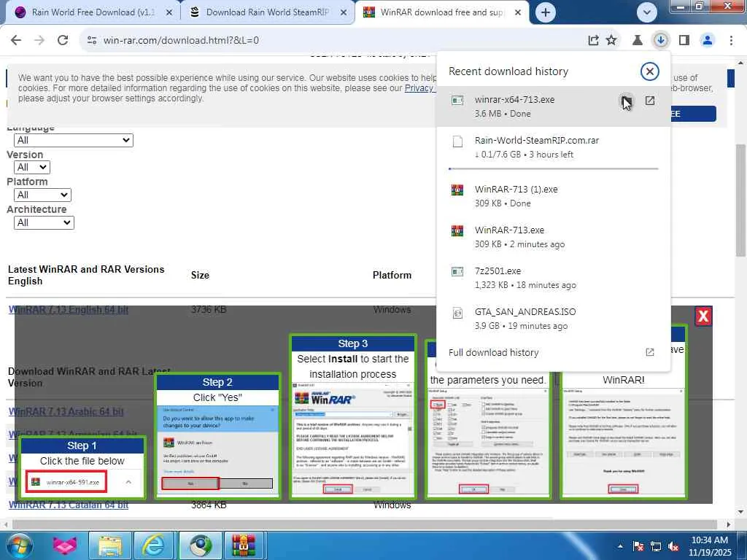The height and width of the screenshot is (560, 747).
Task: Close the install steps overlay with red X
Action: point(703,316)
